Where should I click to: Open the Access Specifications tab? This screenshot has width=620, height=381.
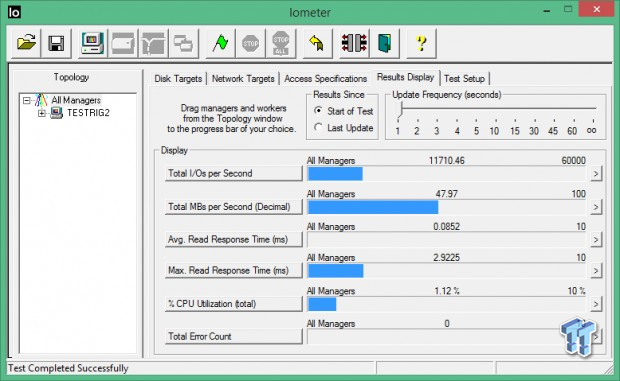325,79
